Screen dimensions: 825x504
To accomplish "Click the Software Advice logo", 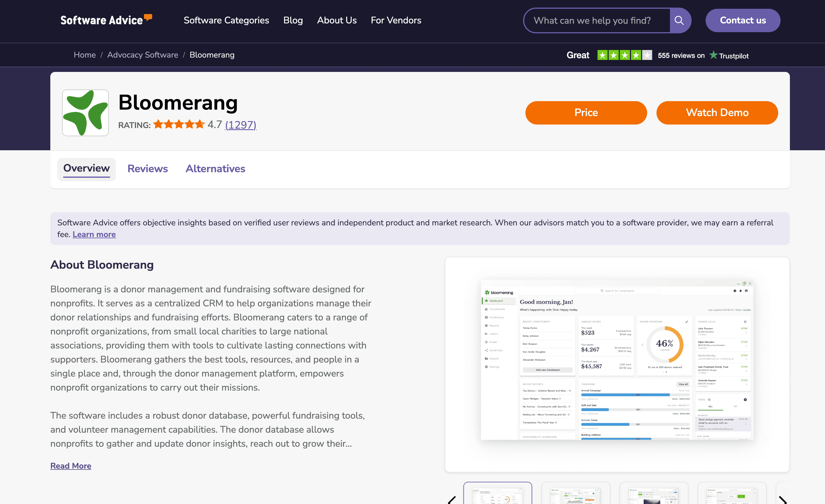I will click(x=106, y=20).
